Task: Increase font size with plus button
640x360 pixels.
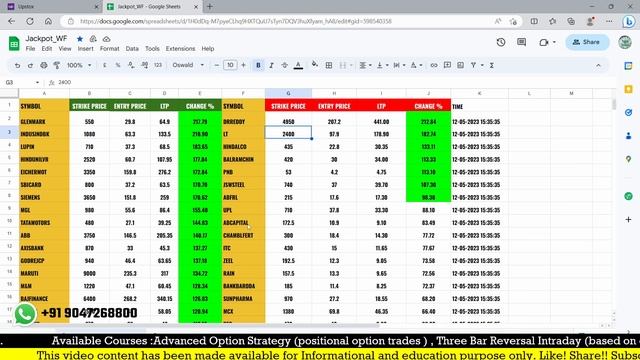Action: click(x=244, y=65)
